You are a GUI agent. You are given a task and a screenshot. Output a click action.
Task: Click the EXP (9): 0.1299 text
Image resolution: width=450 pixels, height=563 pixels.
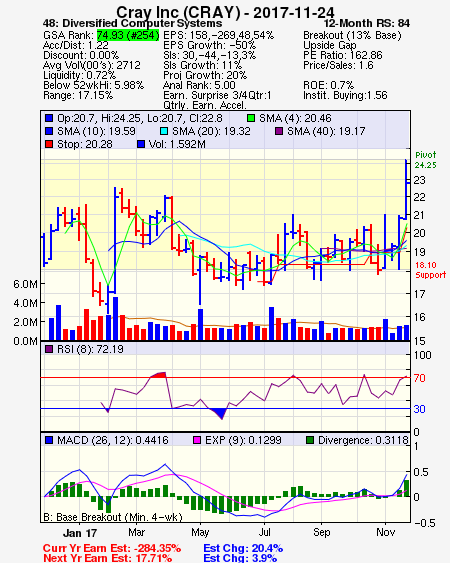[x=243, y=440]
